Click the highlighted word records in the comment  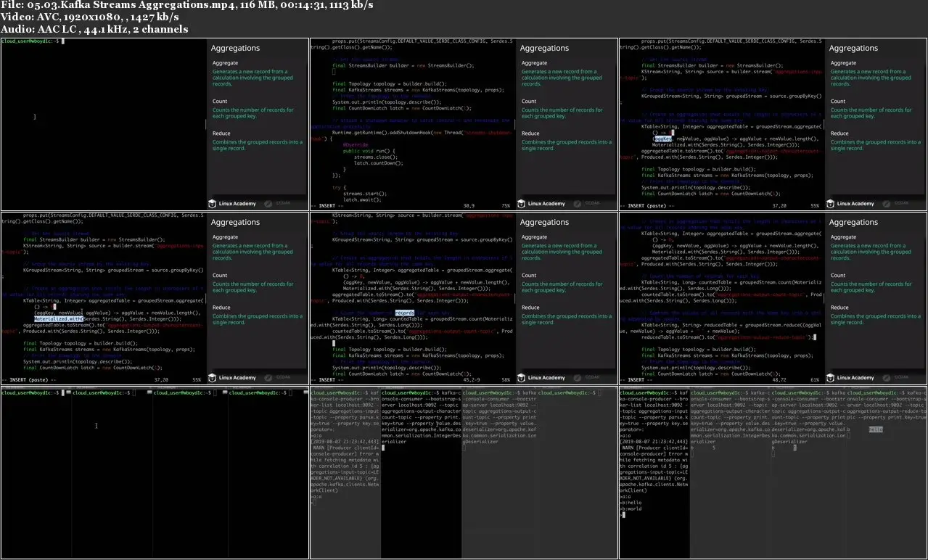(x=405, y=313)
